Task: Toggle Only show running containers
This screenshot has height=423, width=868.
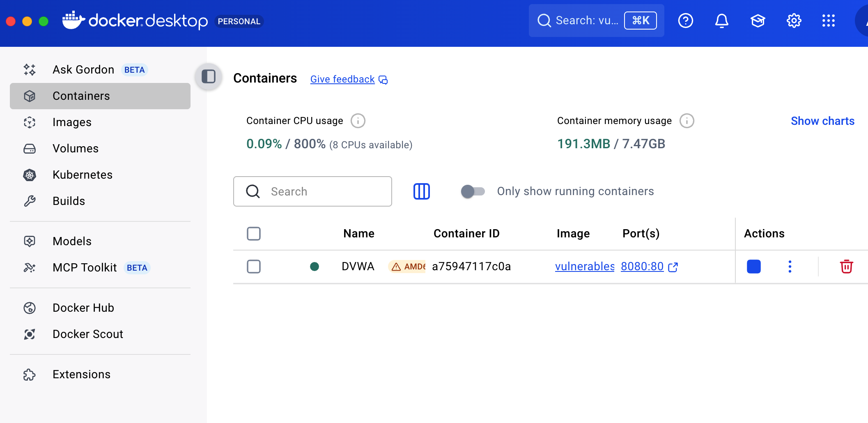Action: [x=473, y=191]
